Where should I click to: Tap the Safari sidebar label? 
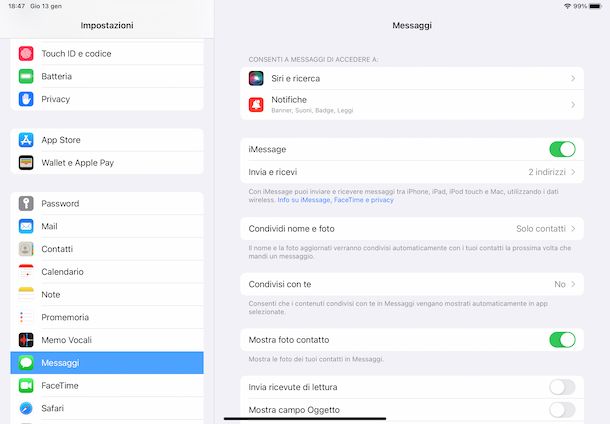coord(53,408)
